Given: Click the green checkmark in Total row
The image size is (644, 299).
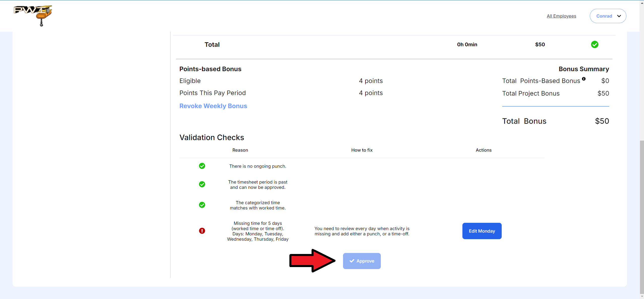Looking at the screenshot, I should [x=594, y=45].
